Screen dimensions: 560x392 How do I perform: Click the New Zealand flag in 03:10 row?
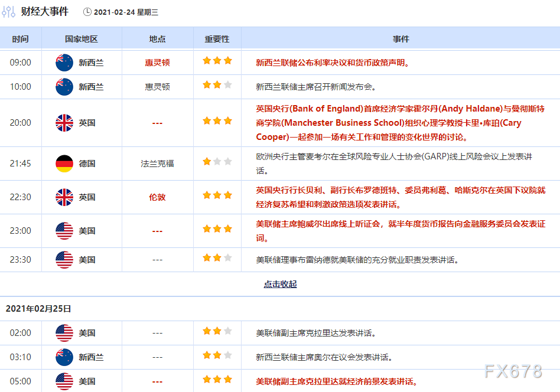tap(64, 357)
